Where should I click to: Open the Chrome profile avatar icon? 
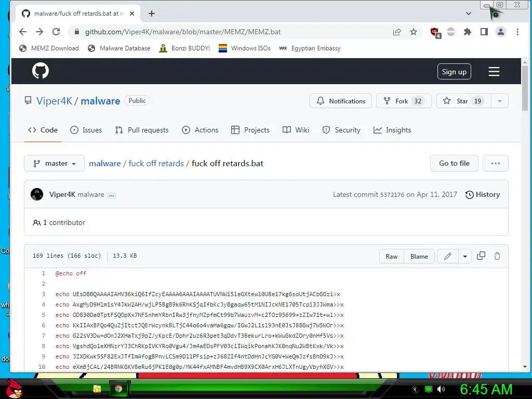point(500,32)
